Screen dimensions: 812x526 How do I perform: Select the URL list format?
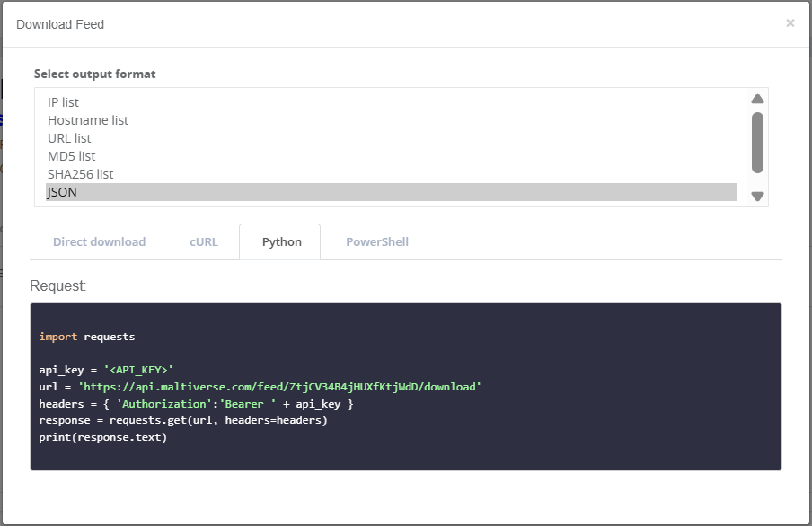[69, 138]
